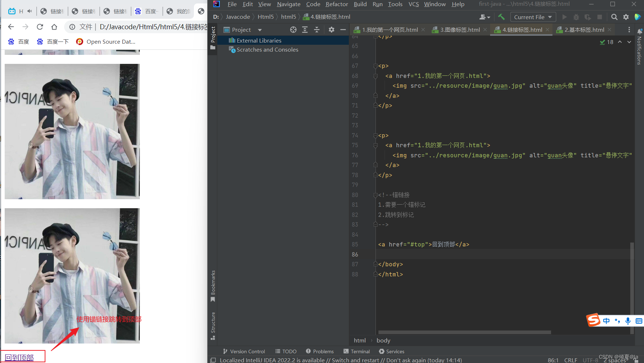Click Javacode in breadcrumb path
This screenshot has width=644, height=363.
tap(238, 17)
